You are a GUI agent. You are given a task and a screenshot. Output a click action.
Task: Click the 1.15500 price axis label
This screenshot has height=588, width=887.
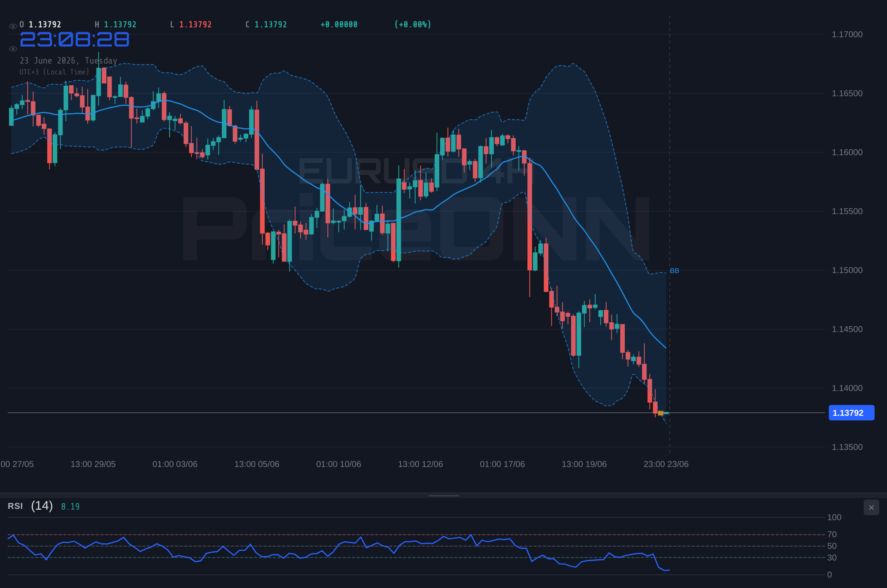[847, 211]
